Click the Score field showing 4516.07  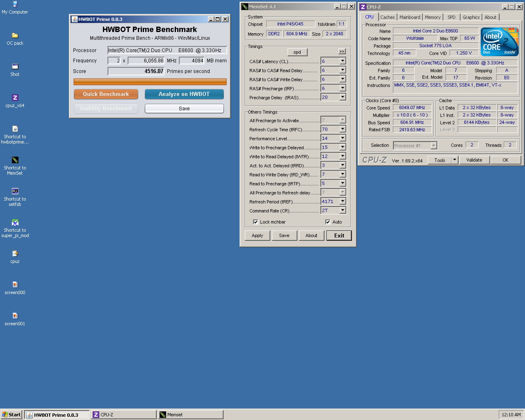click(136, 71)
